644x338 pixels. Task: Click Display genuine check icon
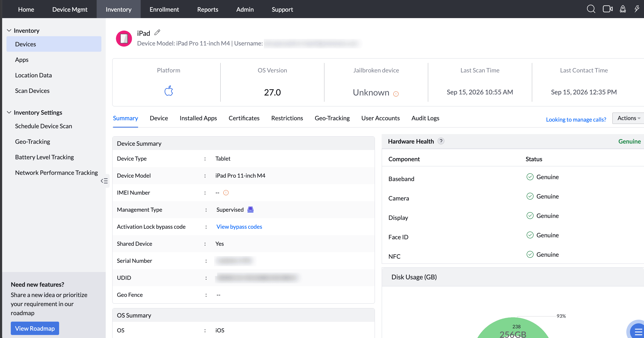[530, 216]
